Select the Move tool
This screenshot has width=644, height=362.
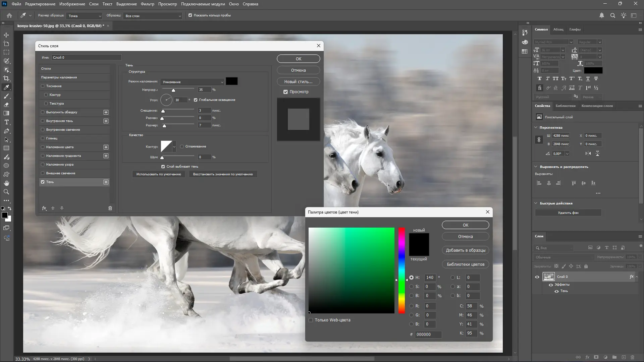pyautogui.click(x=6, y=35)
